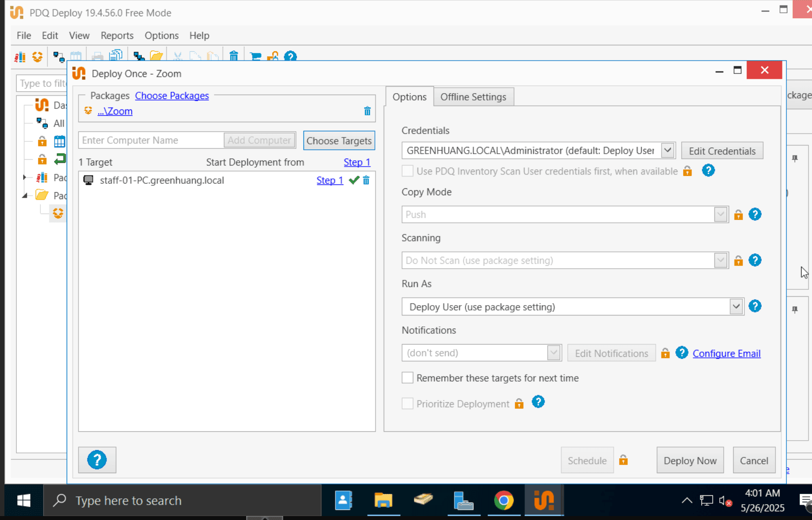Click blue help icon in main toolbar
The image size is (812, 520).
291,57
